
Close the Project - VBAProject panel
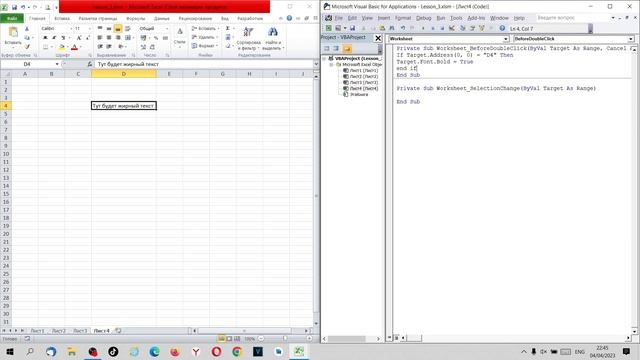coord(378,38)
